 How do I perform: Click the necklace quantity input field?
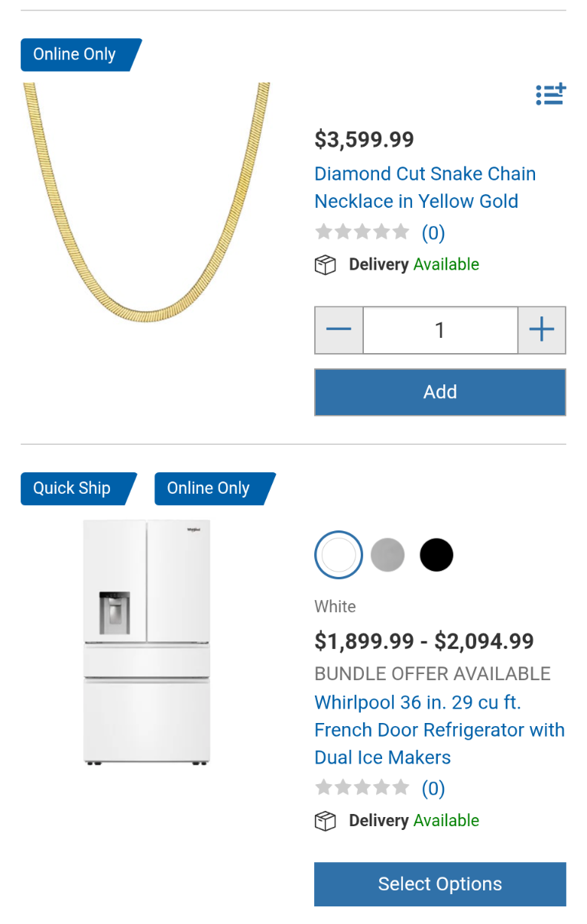click(440, 330)
